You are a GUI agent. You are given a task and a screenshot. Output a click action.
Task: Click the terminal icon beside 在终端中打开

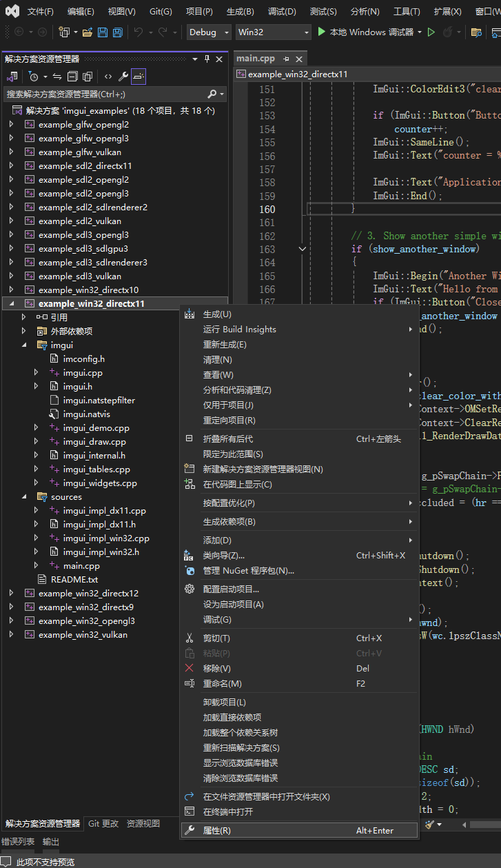pos(190,812)
